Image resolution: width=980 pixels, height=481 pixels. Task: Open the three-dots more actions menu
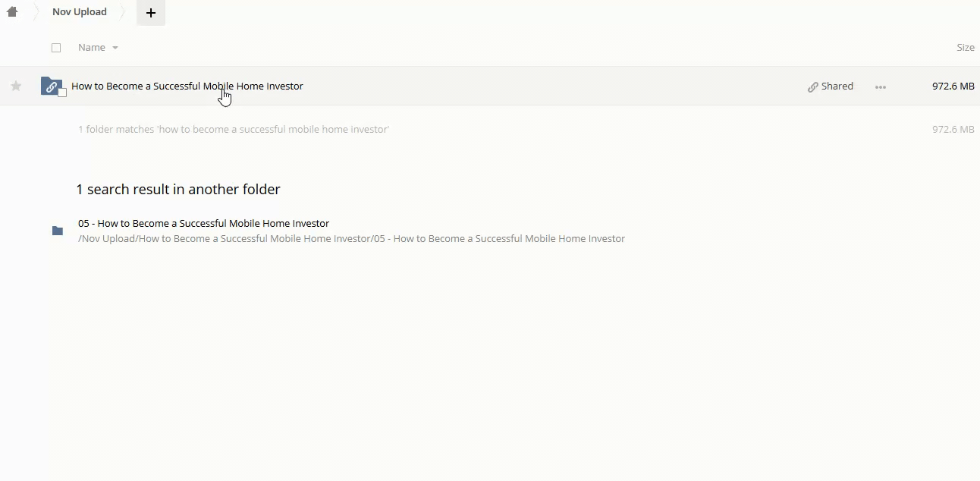point(880,87)
